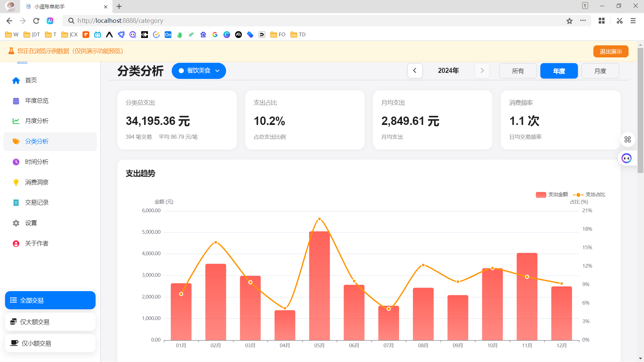Open a new tab with plus button
Viewport: 644px width, 362px height.
coord(119,6)
